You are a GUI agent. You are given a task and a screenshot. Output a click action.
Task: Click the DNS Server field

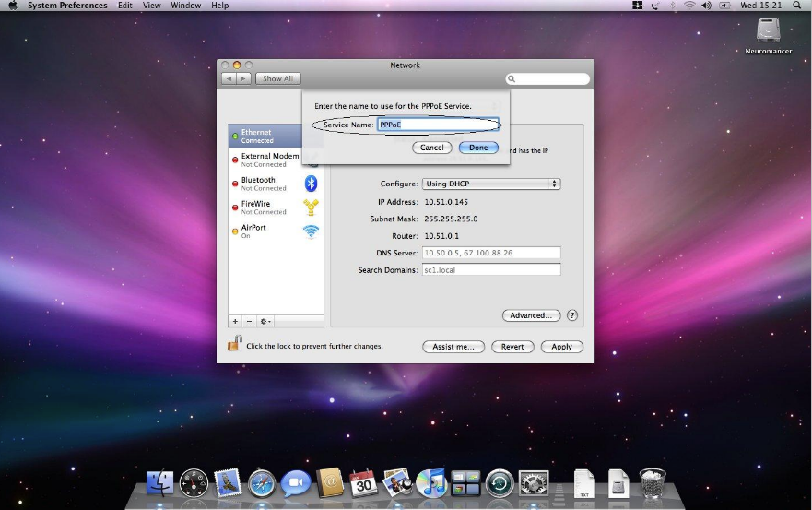click(491, 253)
